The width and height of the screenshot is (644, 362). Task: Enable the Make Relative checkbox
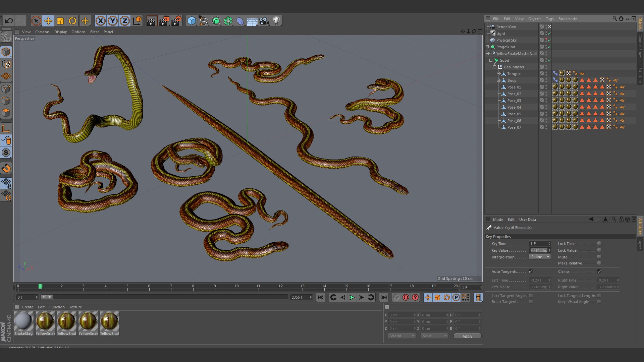pyautogui.click(x=599, y=263)
